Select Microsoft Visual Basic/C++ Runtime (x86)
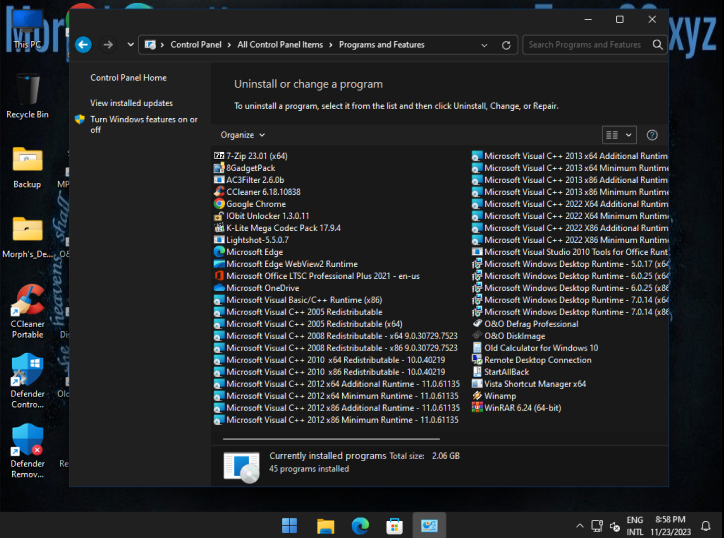 [x=298, y=300]
